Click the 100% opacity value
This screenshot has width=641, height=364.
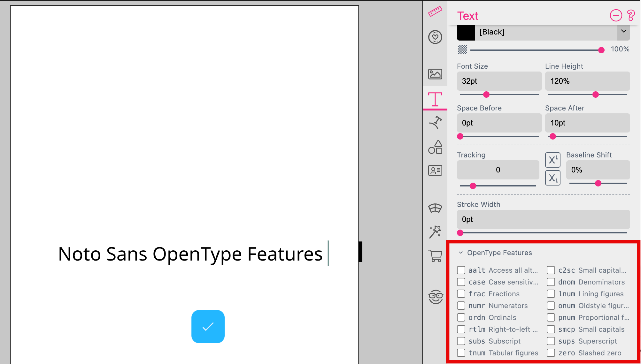click(x=620, y=49)
